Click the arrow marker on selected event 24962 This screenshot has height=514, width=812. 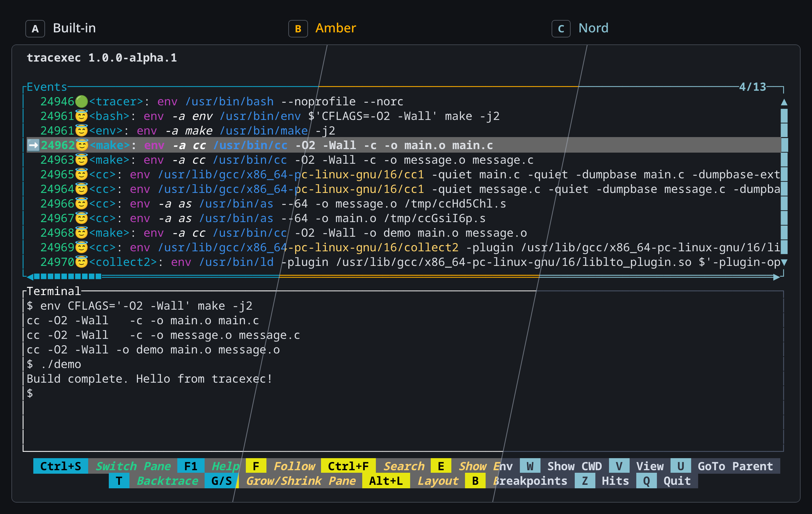pos(33,145)
